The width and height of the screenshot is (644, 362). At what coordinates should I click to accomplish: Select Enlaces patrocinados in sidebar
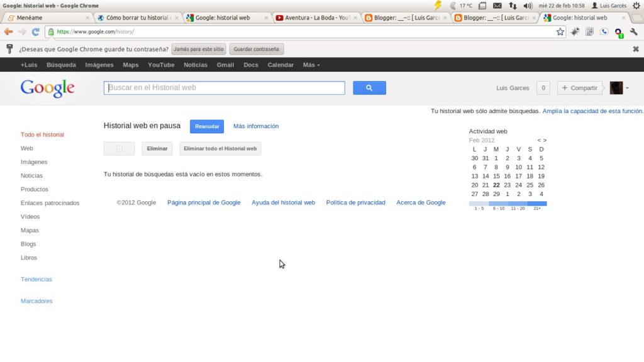coord(50,203)
